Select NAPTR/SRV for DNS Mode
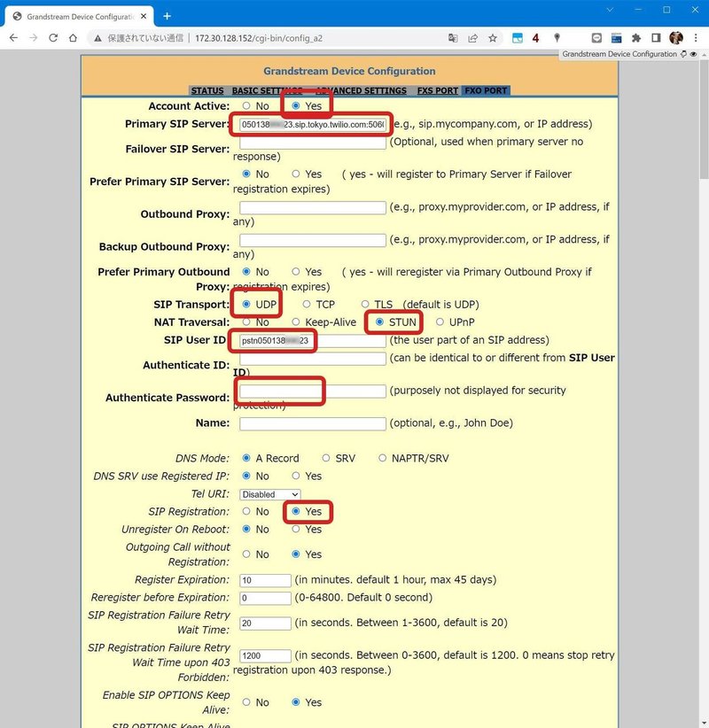This screenshot has width=709, height=728. (382, 458)
